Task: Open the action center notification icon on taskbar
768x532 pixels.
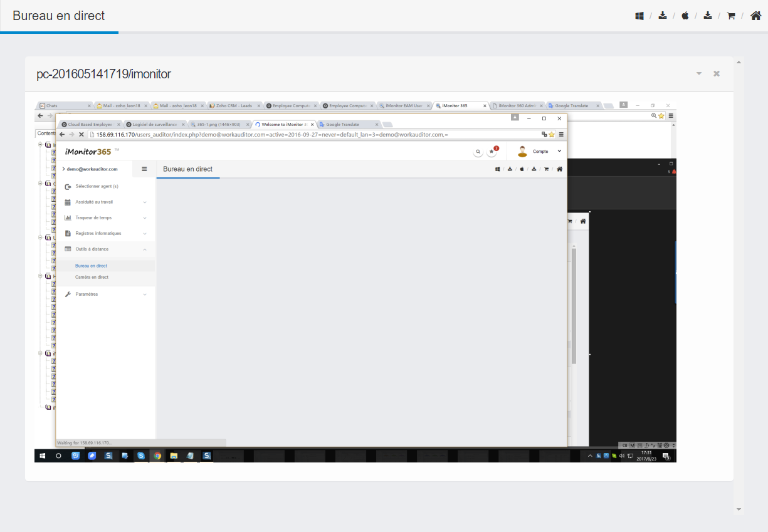Action: click(x=666, y=456)
